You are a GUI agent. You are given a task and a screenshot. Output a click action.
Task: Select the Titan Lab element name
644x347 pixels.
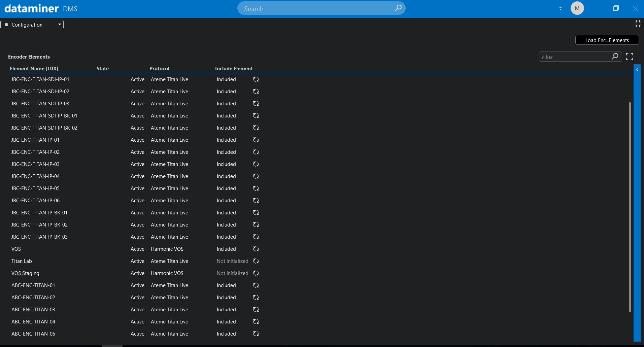point(22,261)
